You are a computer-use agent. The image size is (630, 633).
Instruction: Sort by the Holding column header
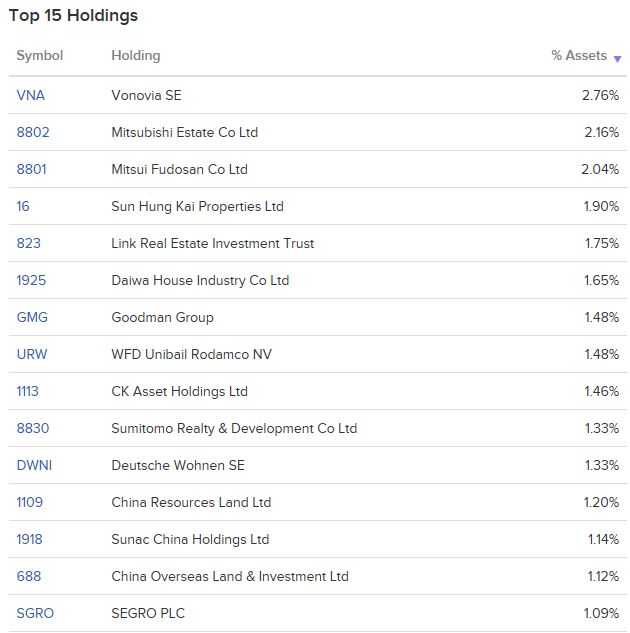(136, 55)
